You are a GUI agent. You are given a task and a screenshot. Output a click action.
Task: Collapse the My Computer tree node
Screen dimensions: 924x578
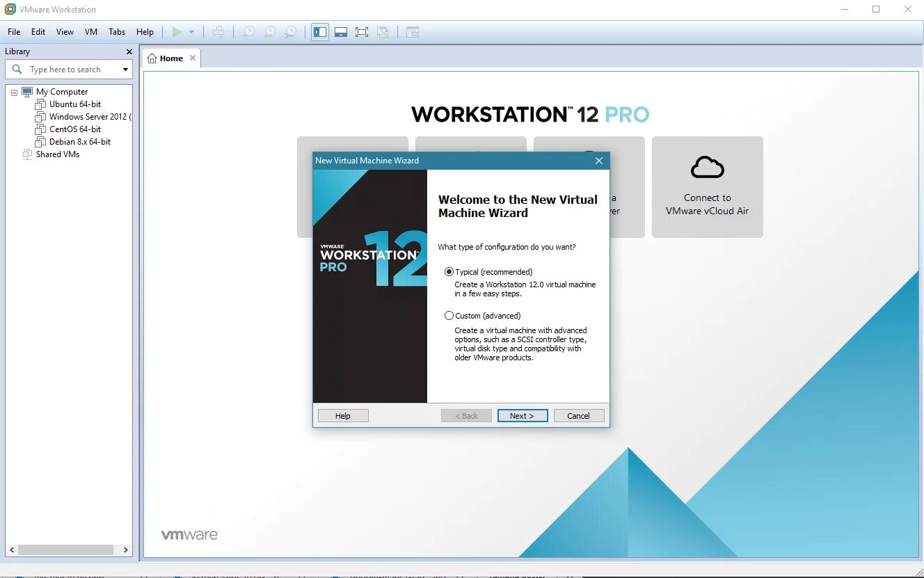coord(14,92)
